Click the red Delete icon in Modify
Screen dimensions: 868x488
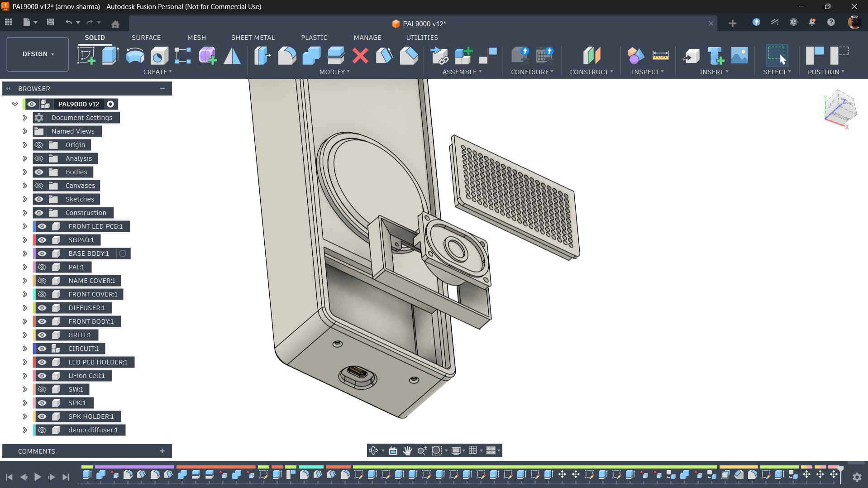coord(360,56)
